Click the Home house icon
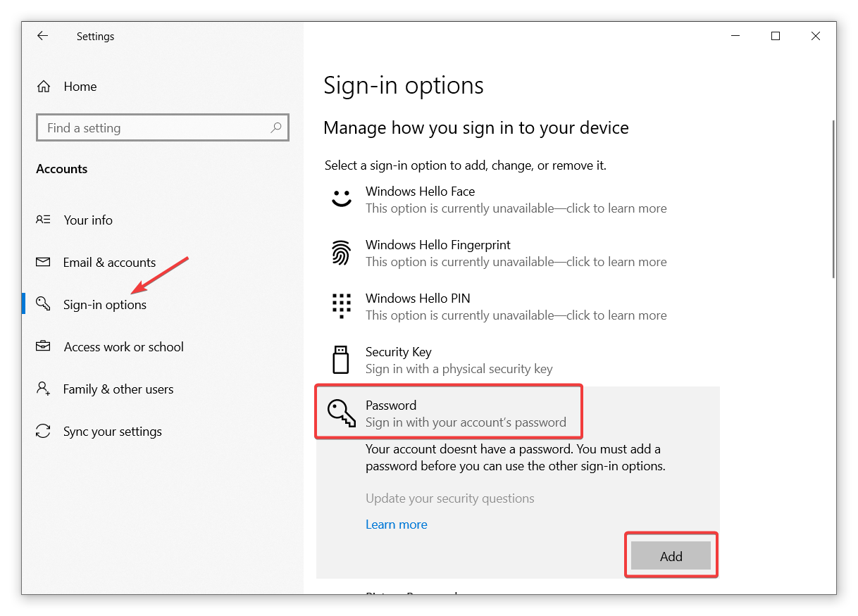 44,87
